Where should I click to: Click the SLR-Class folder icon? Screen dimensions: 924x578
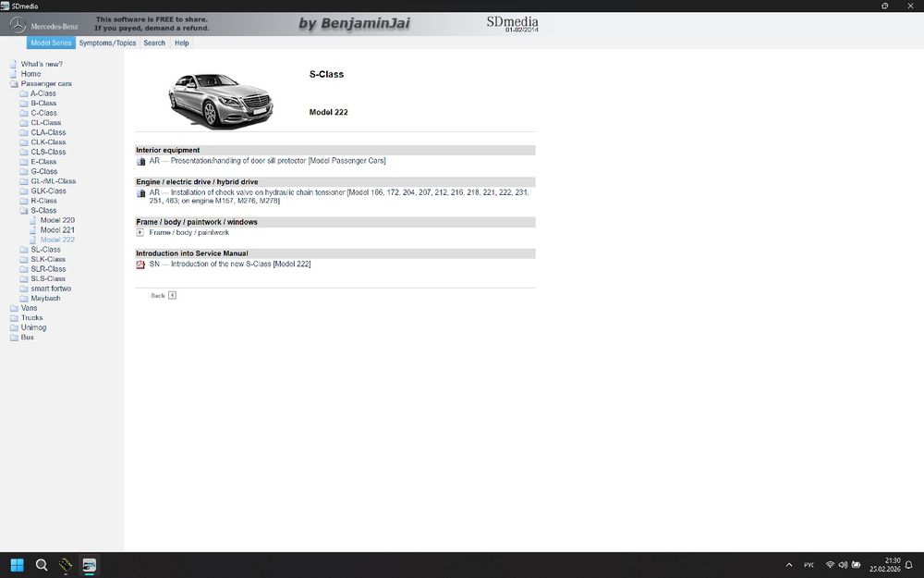pyautogui.click(x=24, y=269)
